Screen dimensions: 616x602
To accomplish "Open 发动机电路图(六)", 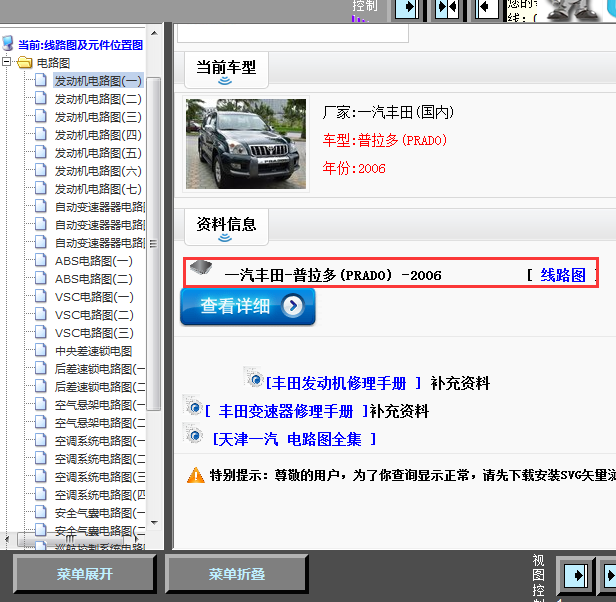I will (98, 171).
